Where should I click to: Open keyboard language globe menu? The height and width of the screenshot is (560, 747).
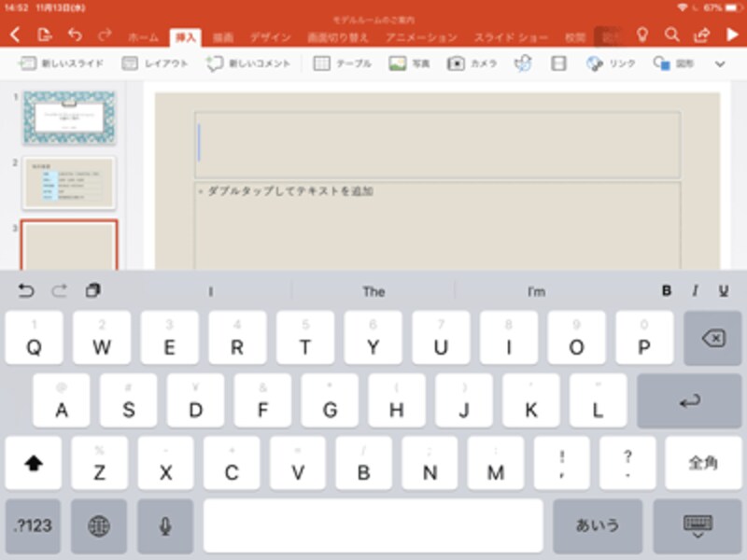(99, 525)
